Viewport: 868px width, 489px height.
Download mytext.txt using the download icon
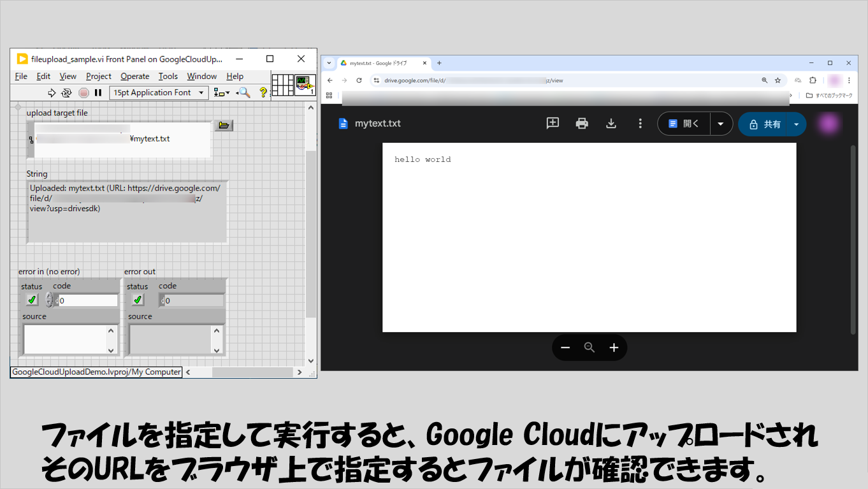pos(611,124)
